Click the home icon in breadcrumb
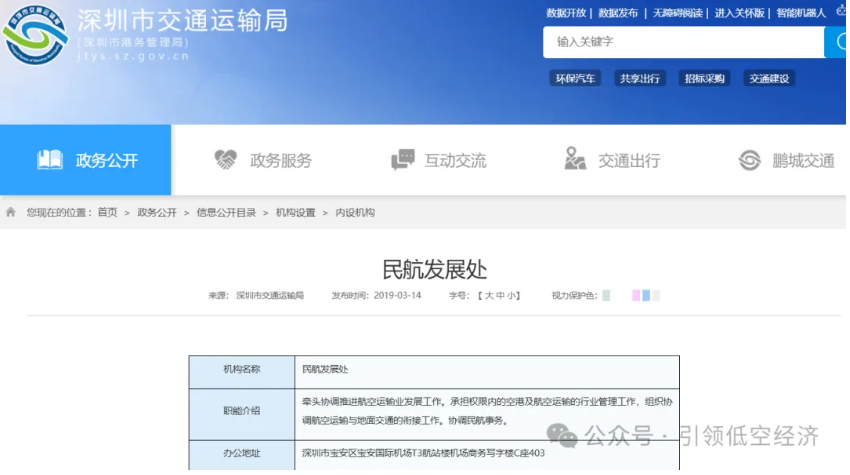 (x=11, y=212)
